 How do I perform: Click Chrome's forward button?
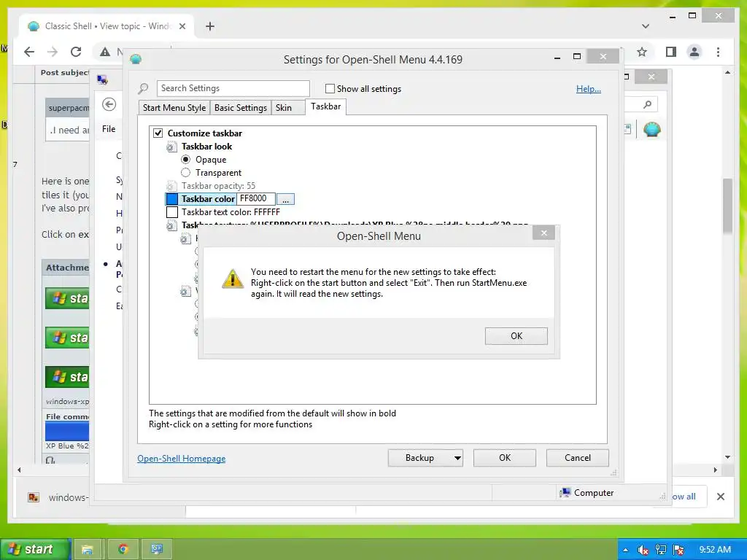[x=53, y=52]
